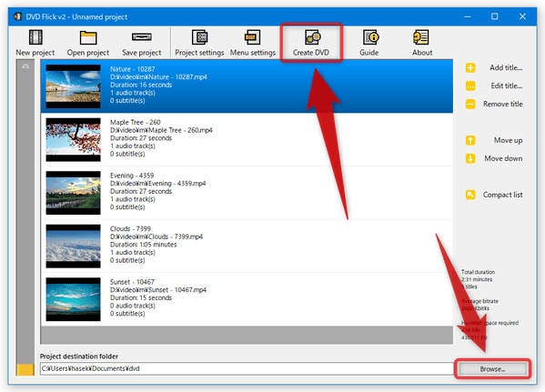Image resolution: width=545 pixels, height=392 pixels.
Task: Maximize the DVD Flick window
Action: click(495, 16)
